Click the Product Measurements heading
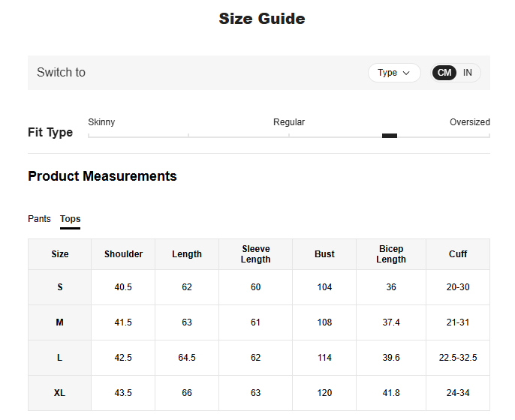Image resolution: width=515 pixels, height=420 pixels. coord(102,176)
